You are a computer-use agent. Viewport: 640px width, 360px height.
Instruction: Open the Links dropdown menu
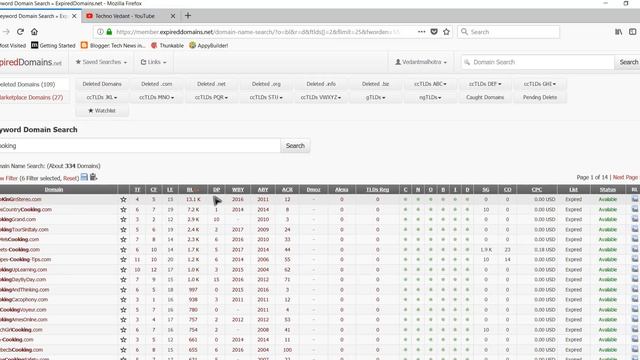click(x=153, y=62)
